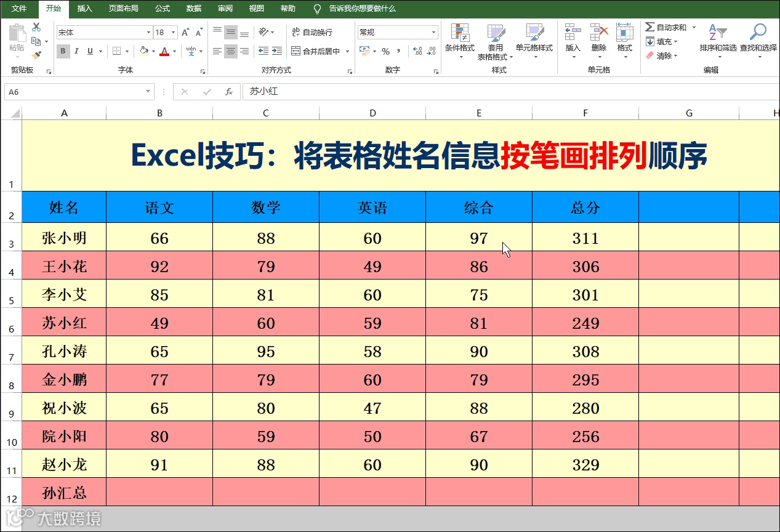Decrease font size with smaller A icon

(199, 32)
